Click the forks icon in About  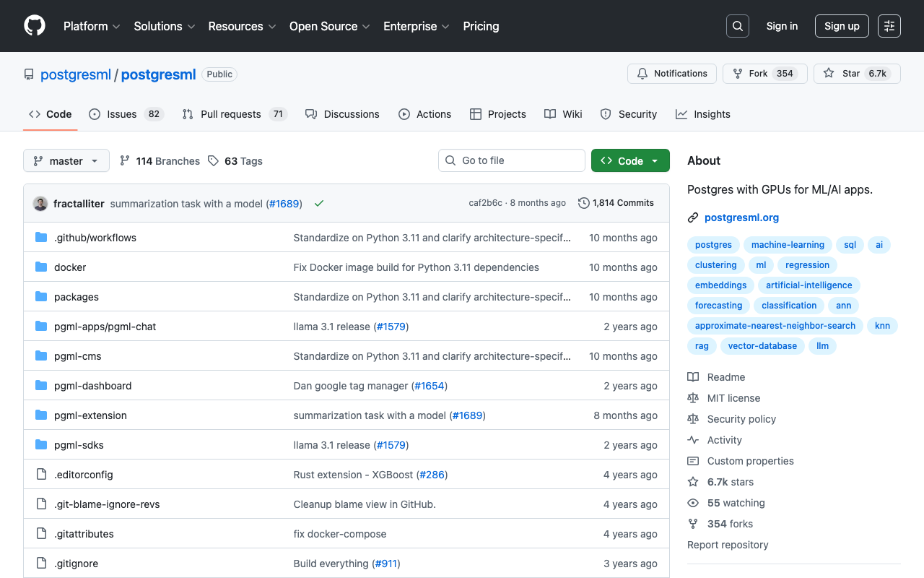coord(693,524)
